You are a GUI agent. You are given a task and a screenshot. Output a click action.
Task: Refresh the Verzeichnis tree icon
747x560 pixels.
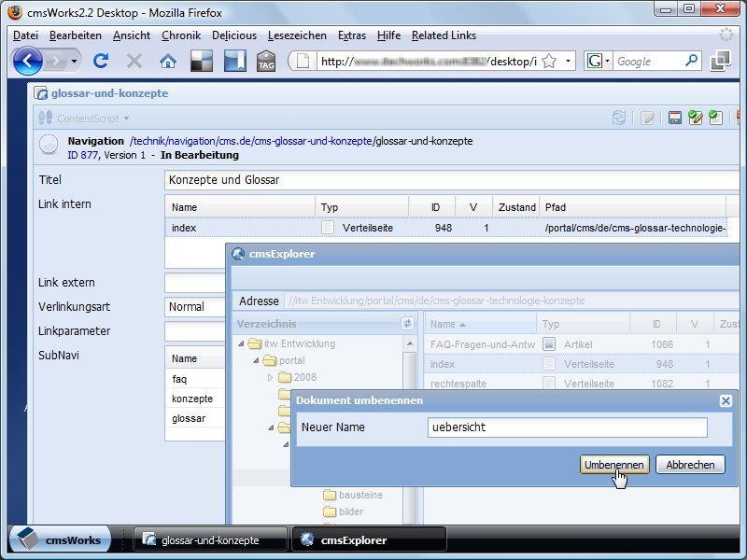tap(407, 324)
